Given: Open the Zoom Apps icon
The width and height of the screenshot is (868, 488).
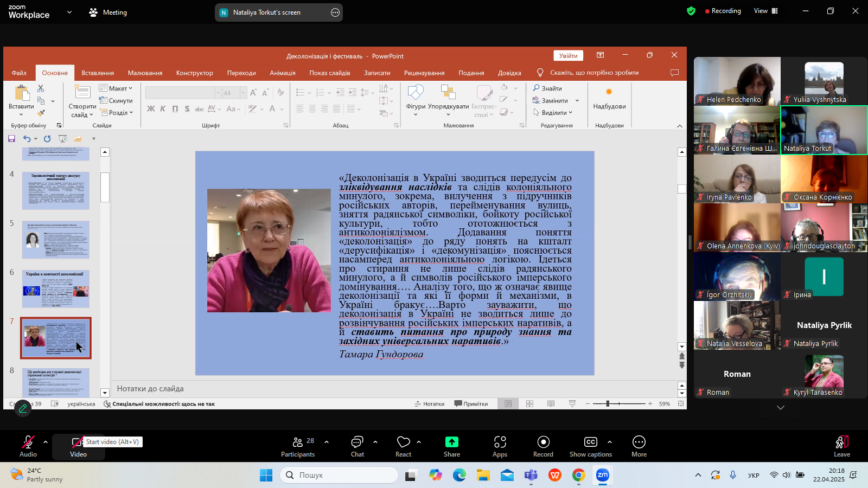Looking at the screenshot, I should pos(500,442).
